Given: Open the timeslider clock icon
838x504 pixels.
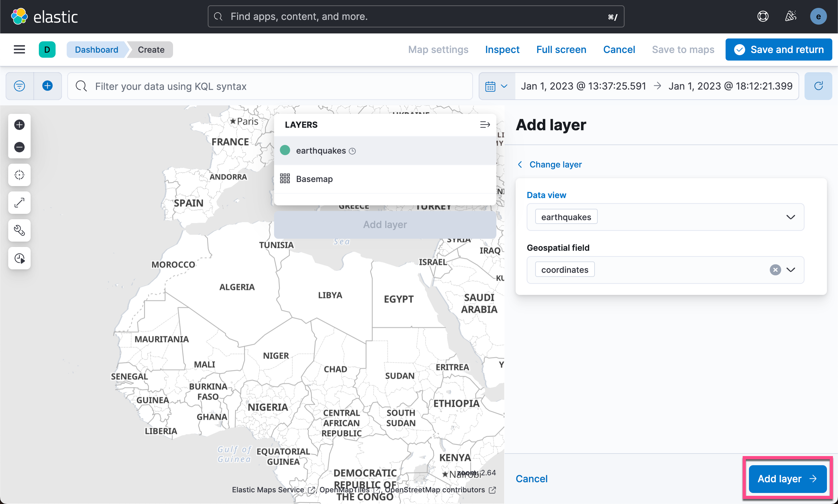Looking at the screenshot, I should (x=19, y=258).
